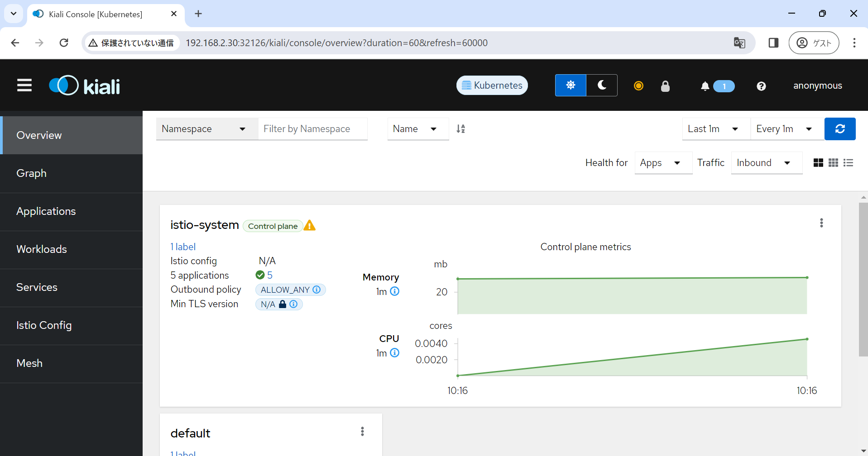Viewport: 868px width, 456px height.
Task: Click the Istio status indicator icon
Action: point(638,85)
